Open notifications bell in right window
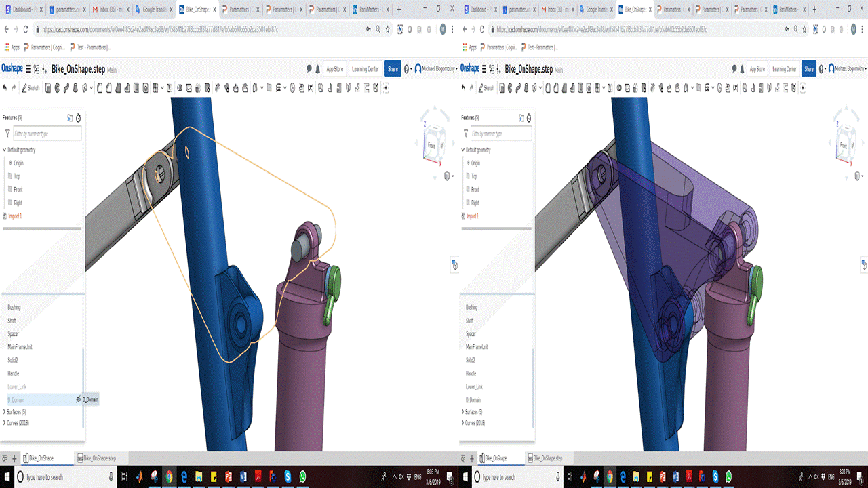 click(743, 69)
